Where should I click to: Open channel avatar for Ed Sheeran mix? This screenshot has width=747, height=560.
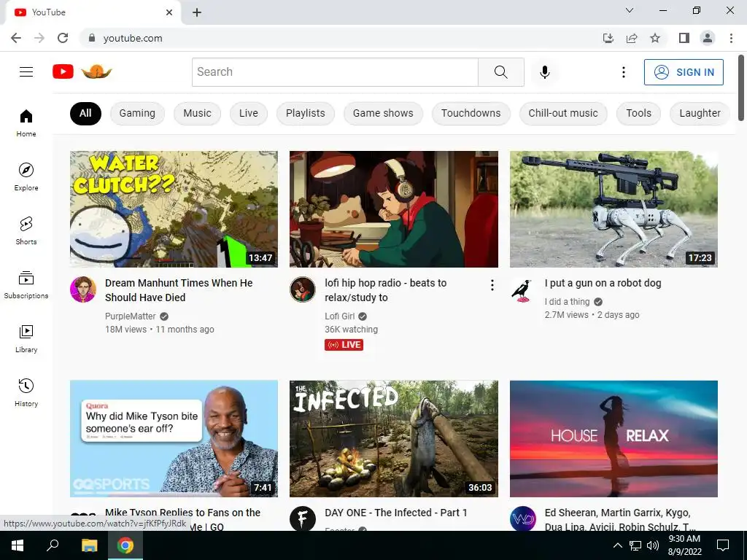click(522, 518)
